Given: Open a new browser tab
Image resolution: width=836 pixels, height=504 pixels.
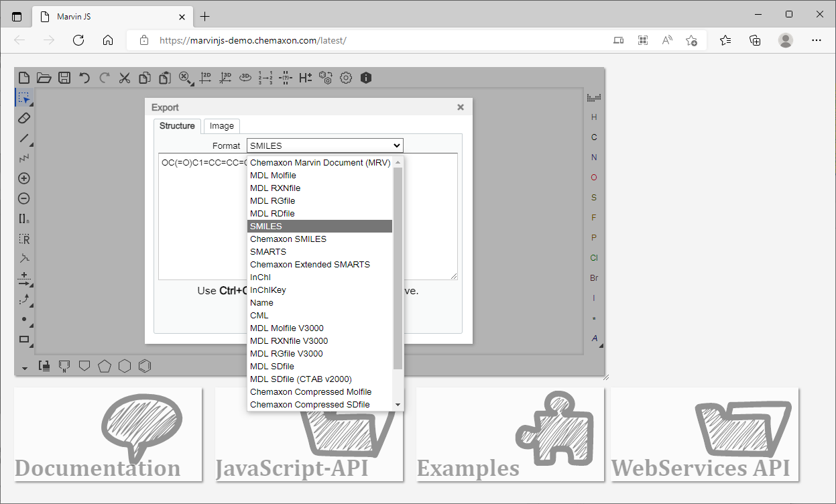Looking at the screenshot, I should click(x=205, y=17).
